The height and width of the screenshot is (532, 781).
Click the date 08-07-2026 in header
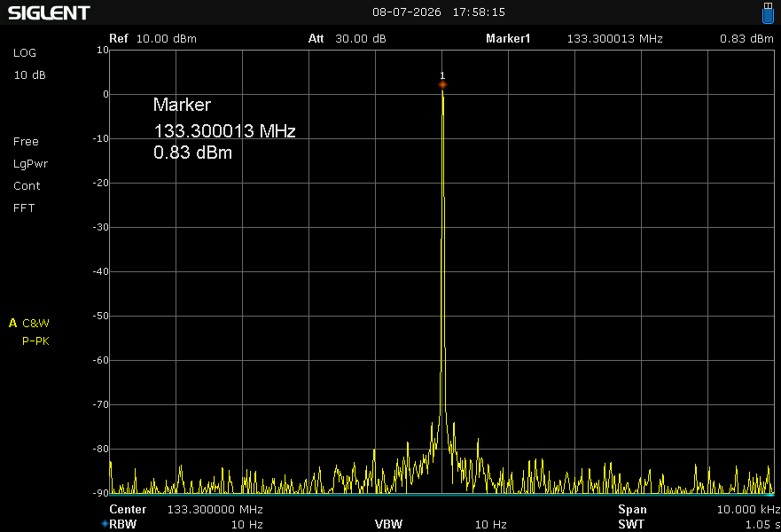point(407,12)
